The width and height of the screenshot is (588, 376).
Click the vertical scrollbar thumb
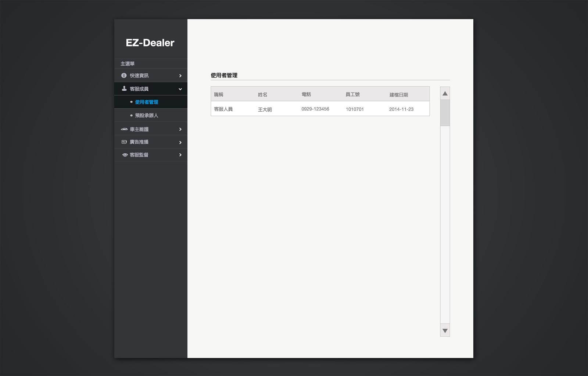pos(445,113)
